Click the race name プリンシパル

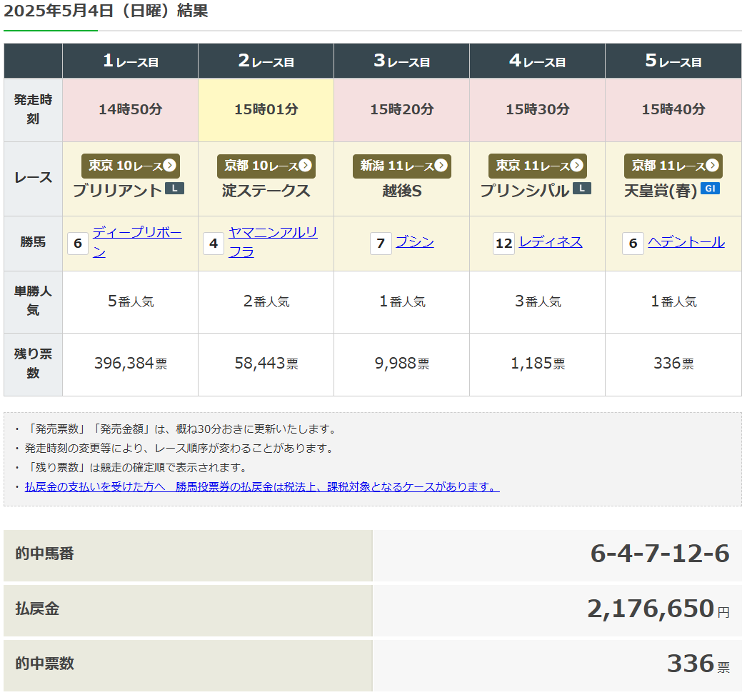(525, 191)
